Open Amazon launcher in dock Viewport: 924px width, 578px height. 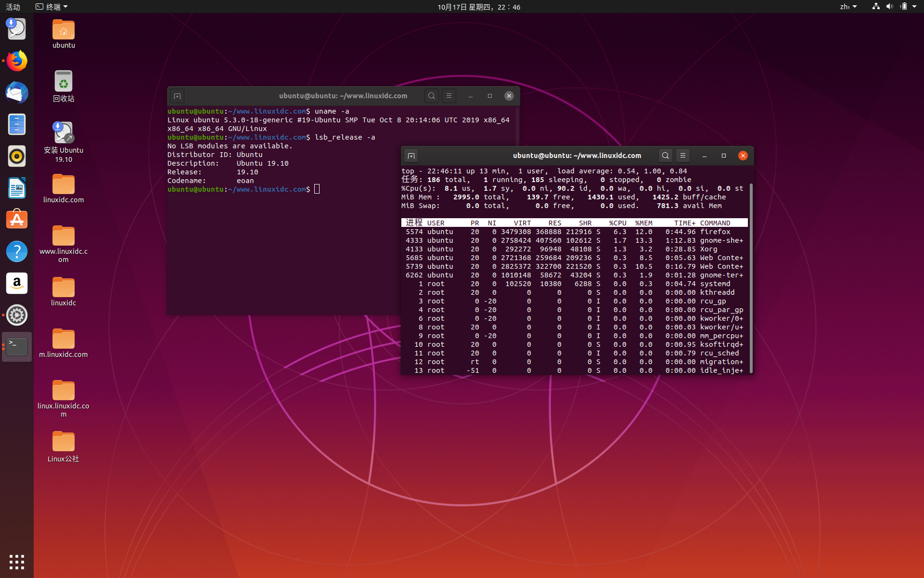click(x=17, y=283)
